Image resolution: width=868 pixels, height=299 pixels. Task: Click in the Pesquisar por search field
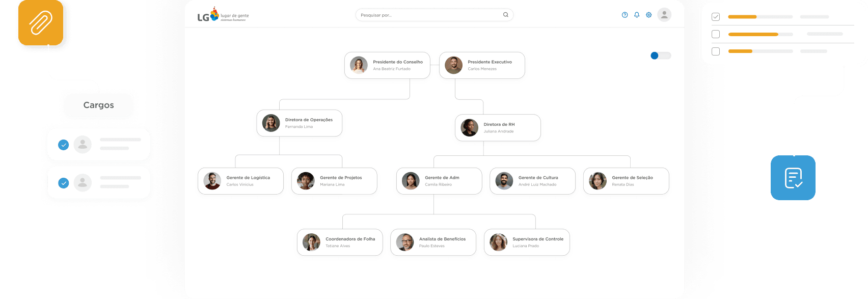[x=434, y=15]
